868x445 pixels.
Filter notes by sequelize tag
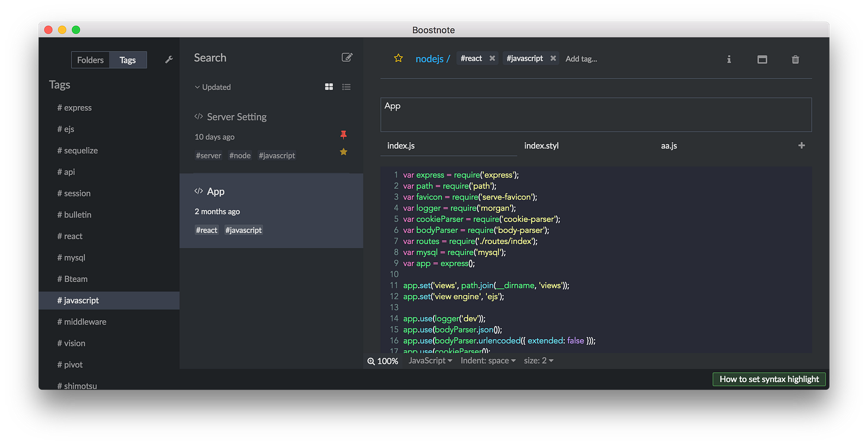pos(109,150)
